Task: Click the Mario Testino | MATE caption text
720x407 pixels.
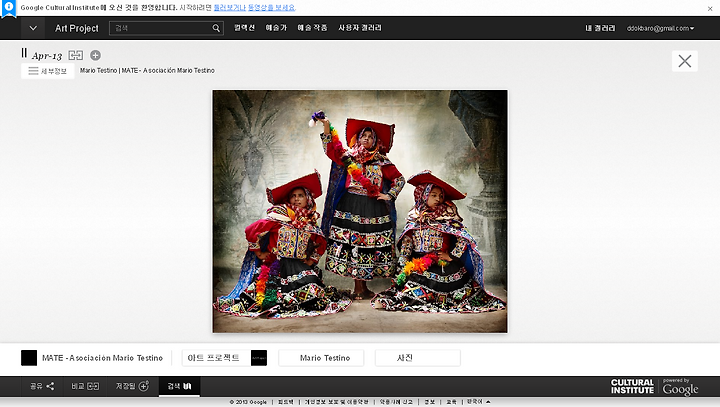Action: coord(147,70)
